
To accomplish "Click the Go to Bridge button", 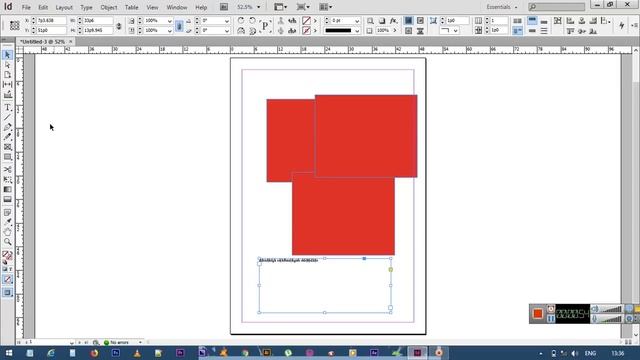I will (x=224, y=7).
